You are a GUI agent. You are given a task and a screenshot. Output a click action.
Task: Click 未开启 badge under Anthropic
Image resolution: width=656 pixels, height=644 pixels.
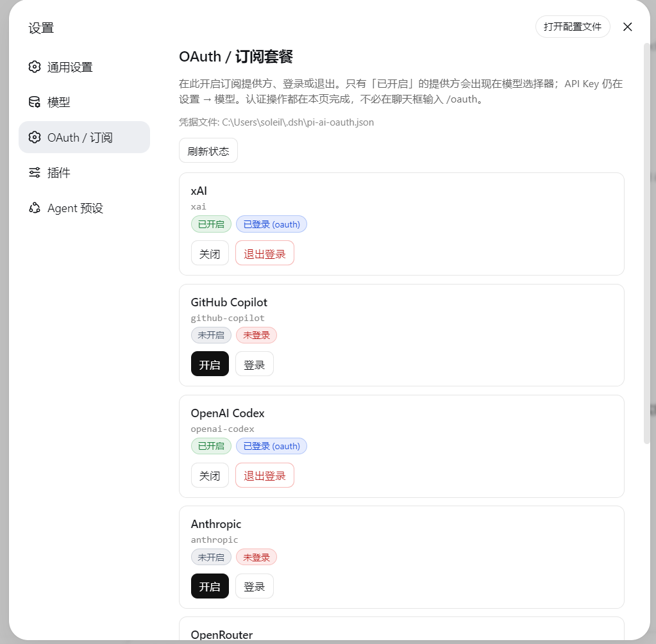(x=211, y=557)
